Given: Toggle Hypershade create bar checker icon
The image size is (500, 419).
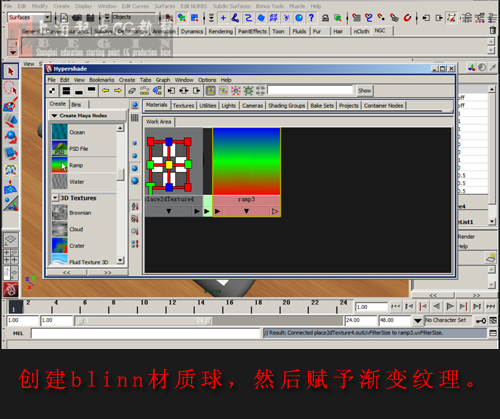Looking at the screenshot, I should point(52,91).
